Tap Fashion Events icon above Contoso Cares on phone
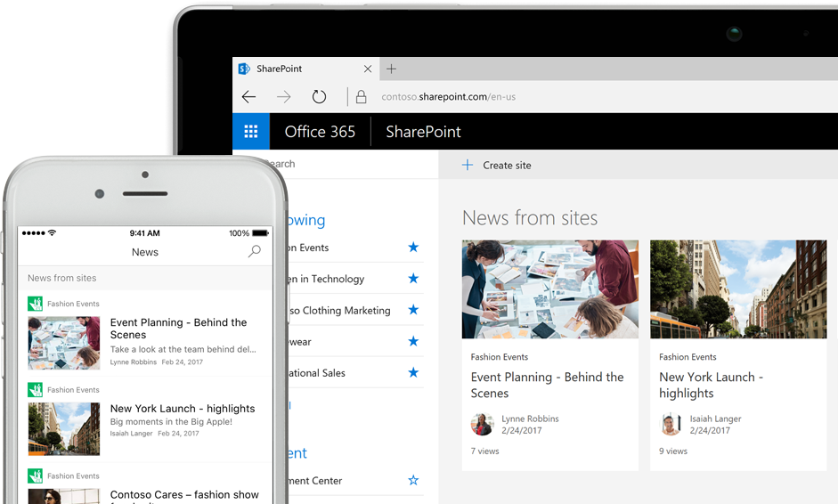Screen dimensions: 838x504 [x=36, y=476]
